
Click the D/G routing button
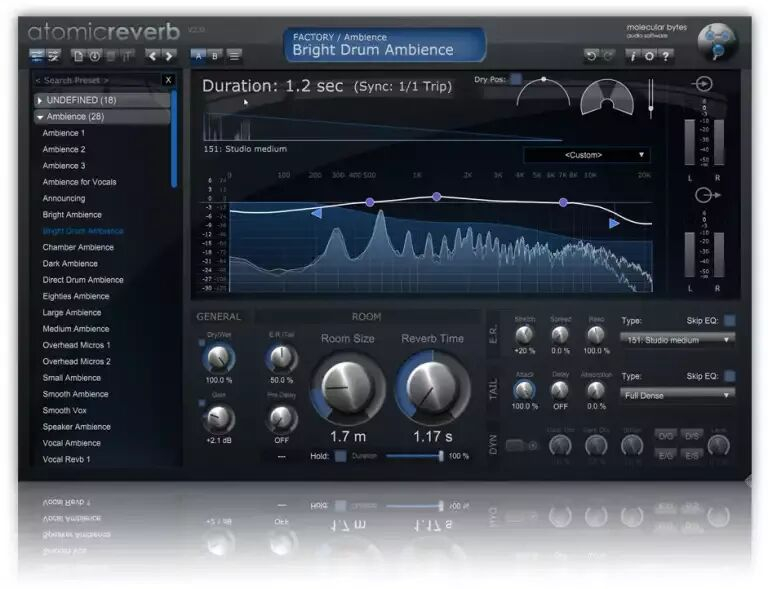666,436
